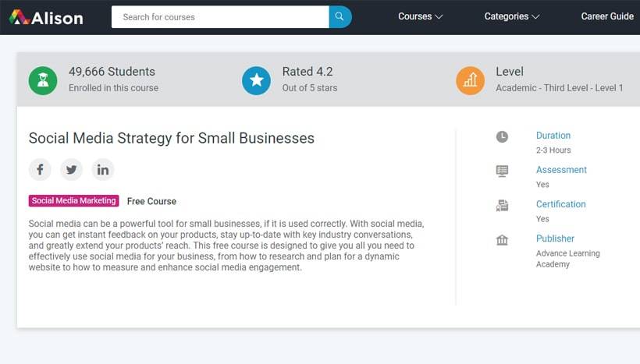Click into the Search for courses field
Viewport: 640px width, 364px height.
click(219, 17)
